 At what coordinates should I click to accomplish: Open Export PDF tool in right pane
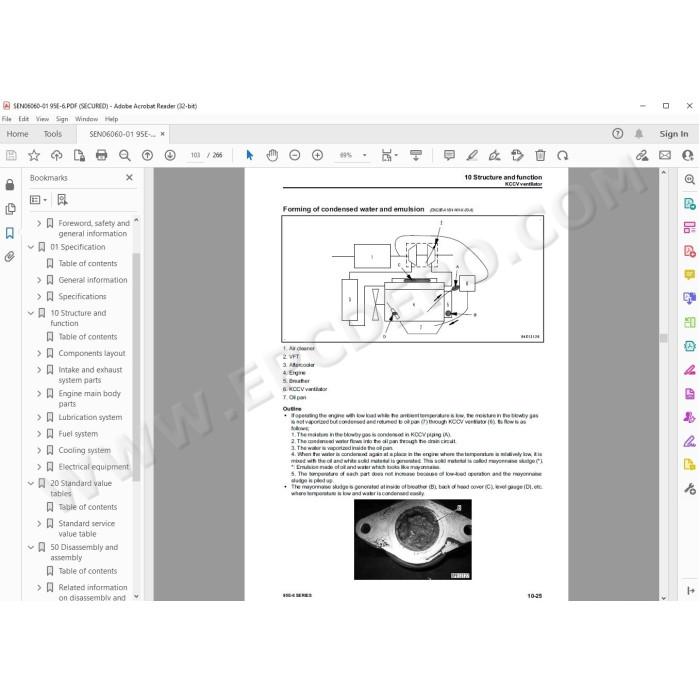(689, 204)
